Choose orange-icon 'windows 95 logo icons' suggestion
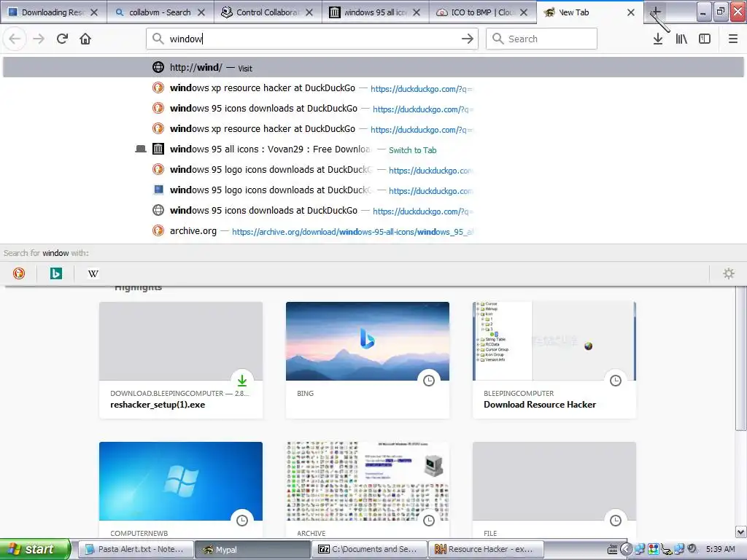Image resolution: width=747 pixels, height=560 pixels. (x=373, y=169)
